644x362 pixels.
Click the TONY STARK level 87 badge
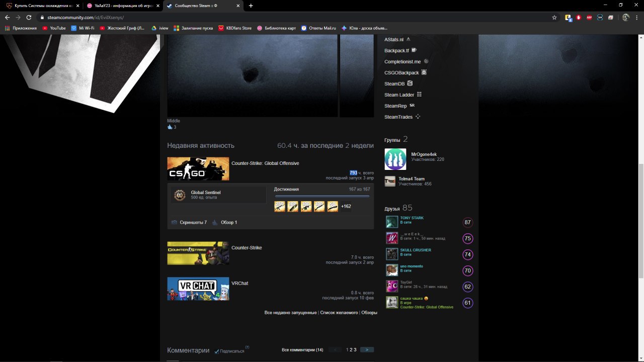(x=468, y=222)
